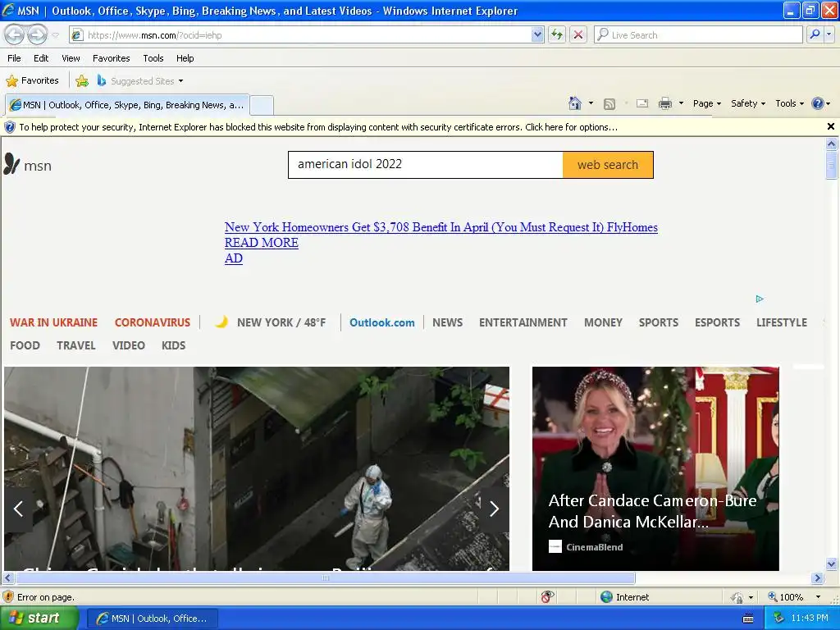Select the MSN browser tab
This screenshot has height=630, width=840.
(127, 105)
